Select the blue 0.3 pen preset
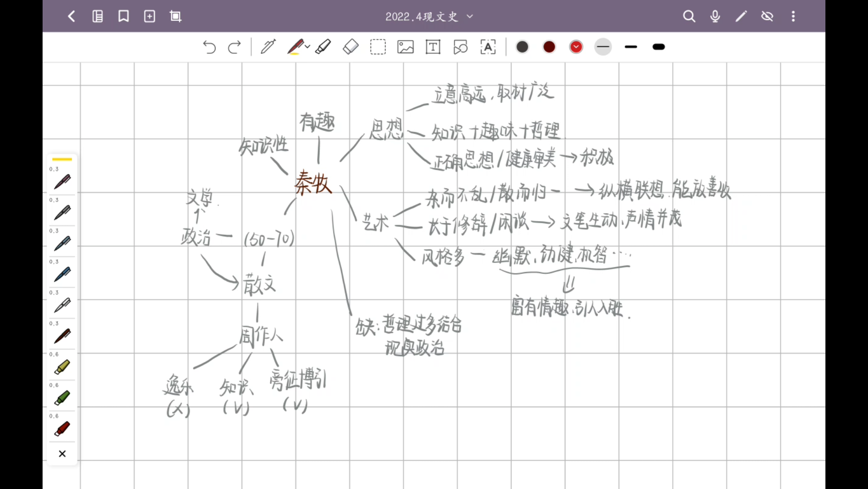868x489 pixels. pos(62,274)
